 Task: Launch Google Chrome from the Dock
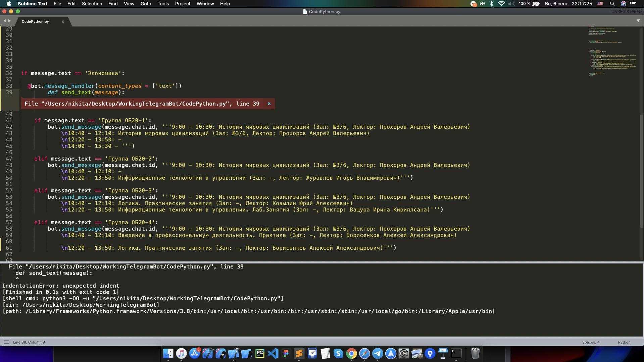tap(351, 353)
